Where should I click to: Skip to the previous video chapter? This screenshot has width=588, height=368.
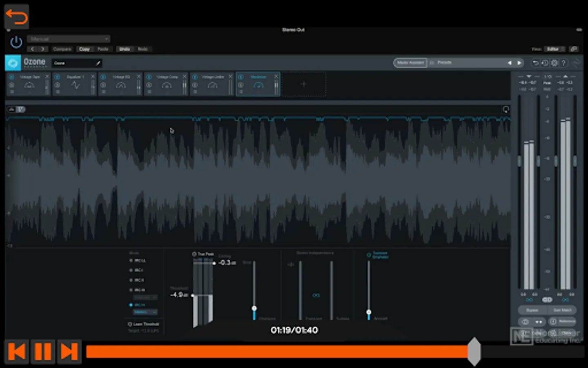[16, 352]
